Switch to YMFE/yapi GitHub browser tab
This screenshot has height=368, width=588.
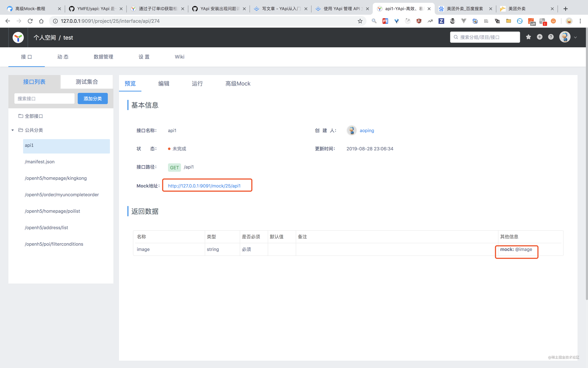[x=96, y=9]
